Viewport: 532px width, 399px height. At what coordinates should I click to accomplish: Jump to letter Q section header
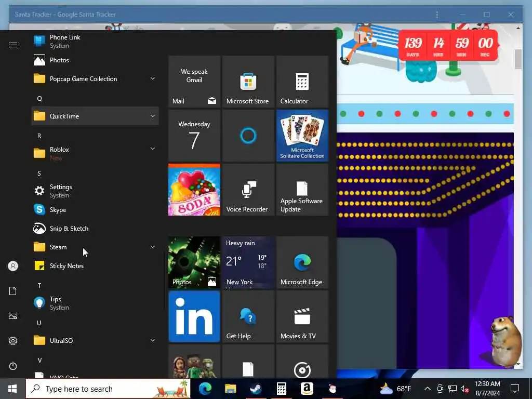39,99
